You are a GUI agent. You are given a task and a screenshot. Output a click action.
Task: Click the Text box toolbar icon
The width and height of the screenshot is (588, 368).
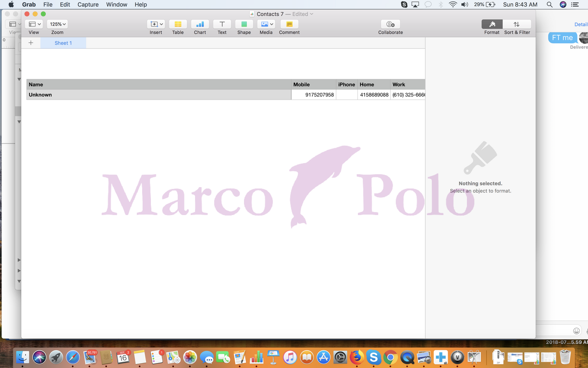(222, 24)
